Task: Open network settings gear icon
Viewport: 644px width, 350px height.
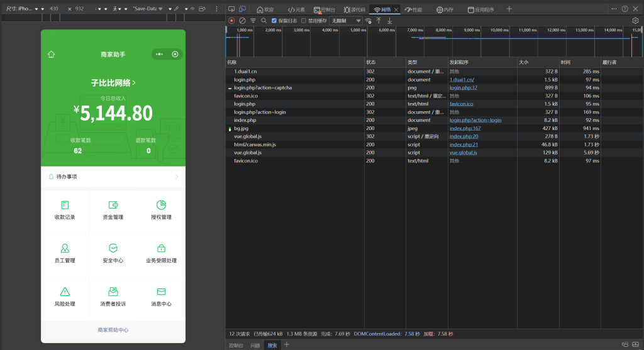Action: (x=635, y=21)
